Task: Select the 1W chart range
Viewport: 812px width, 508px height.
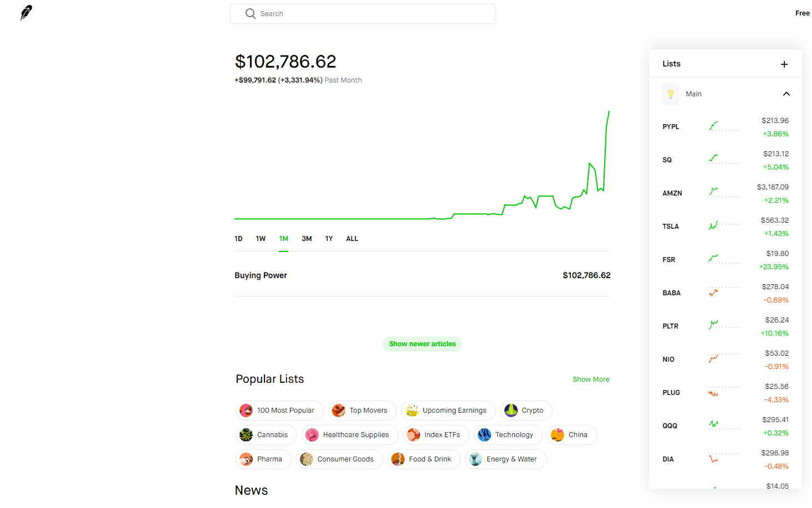Action: click(x=261, y=239)
